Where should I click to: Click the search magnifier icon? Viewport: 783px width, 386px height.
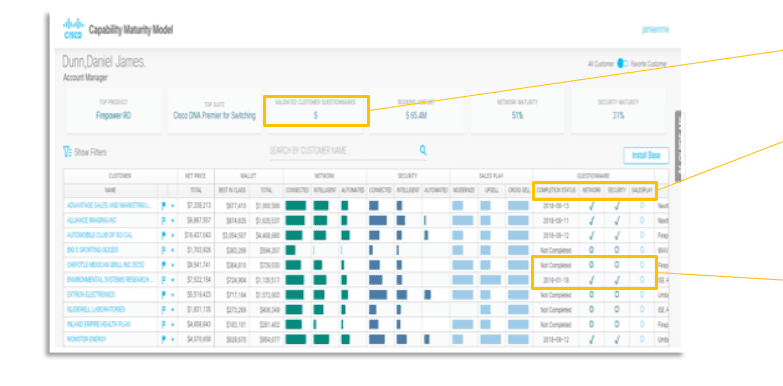click(x=423, y=150)
